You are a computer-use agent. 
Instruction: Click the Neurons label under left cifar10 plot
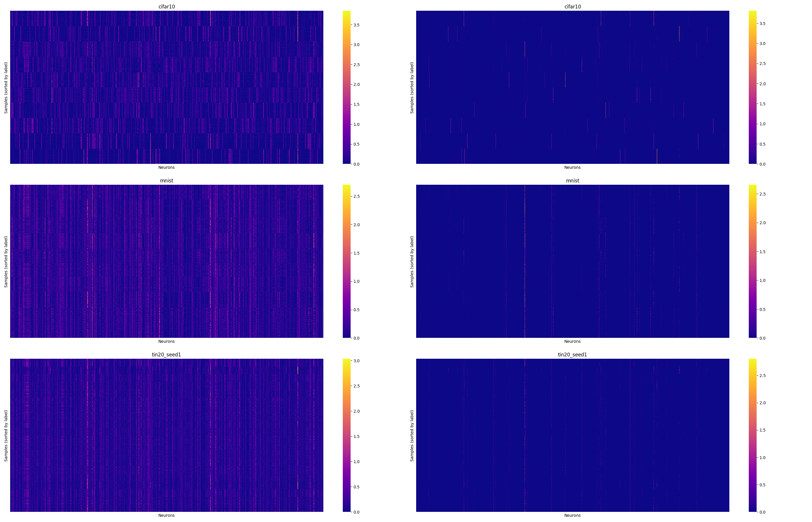(x=166, y=167)
